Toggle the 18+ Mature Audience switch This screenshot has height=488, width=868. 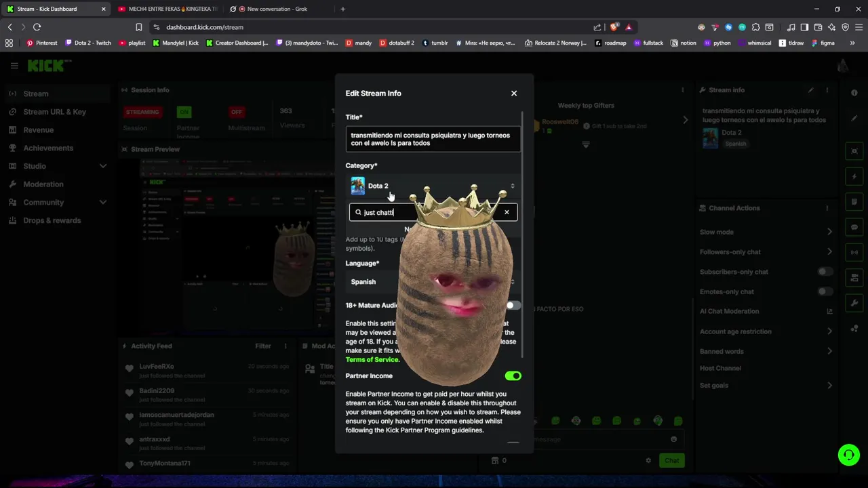[x=513, y=306]
